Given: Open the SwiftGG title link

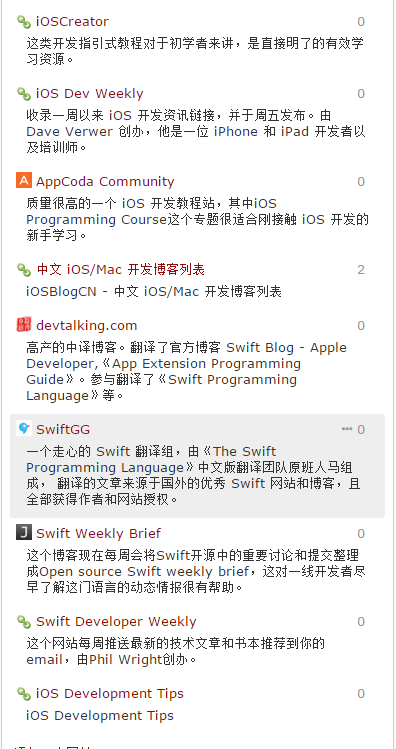Looking at the screenshot, I should click(x=63, y=429).
